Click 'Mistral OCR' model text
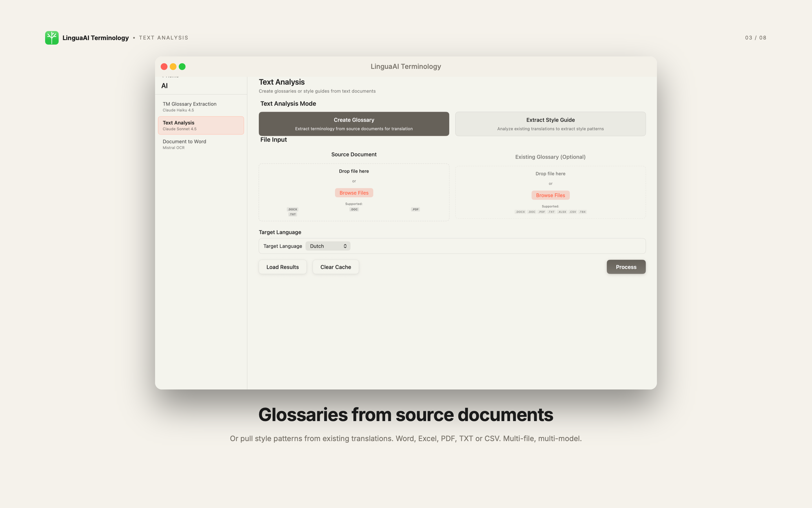This screenshot has height=508, width=812. pos(173,148)
